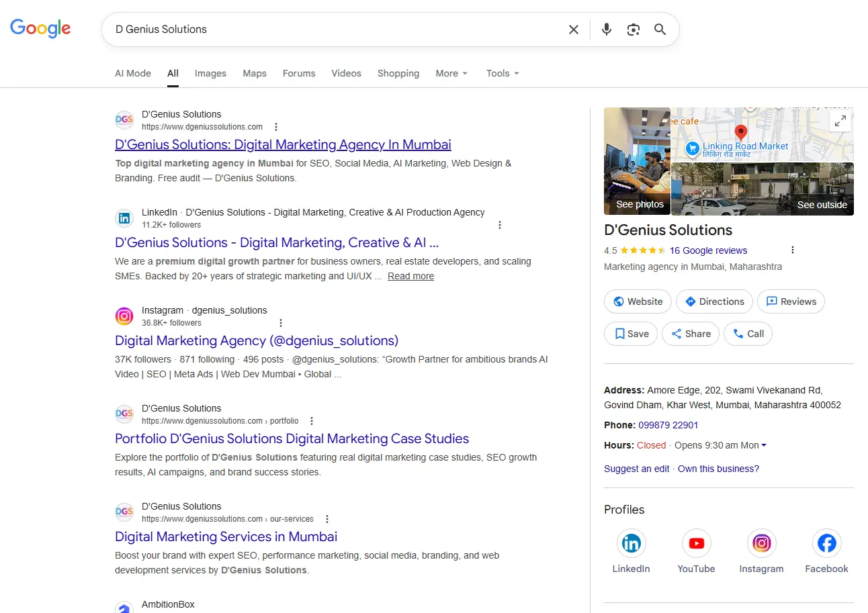Switch to the Images tab
Screen dimensions: 868x613
(210, 73)
